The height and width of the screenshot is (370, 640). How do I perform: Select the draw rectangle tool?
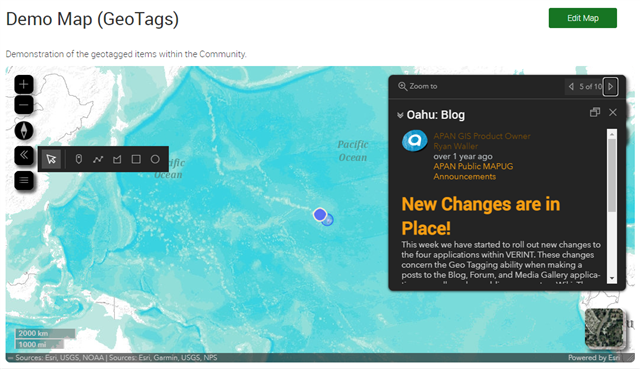[x=136, y=159]
